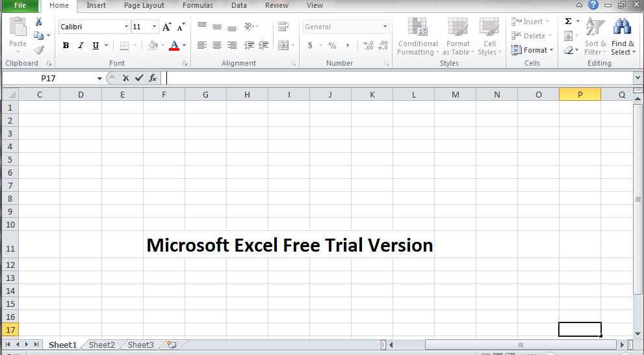This screenshot has height=355, width=644.
Task: Click the Cut scissors icon
Action: pyautogui.click(x=38, y=21)
